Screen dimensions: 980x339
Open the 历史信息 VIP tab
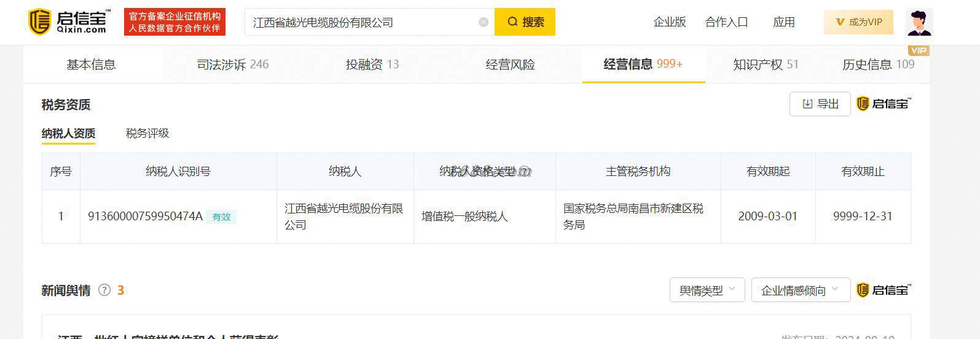pos(878,65)
